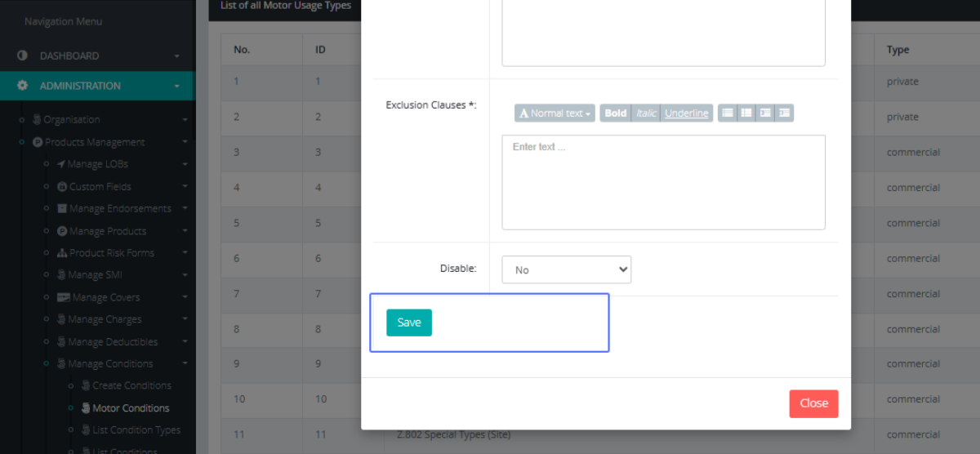Click the Manage LOBs arrow icon
The height and width of the screenshot is (454, 980).
click(61, 164)
